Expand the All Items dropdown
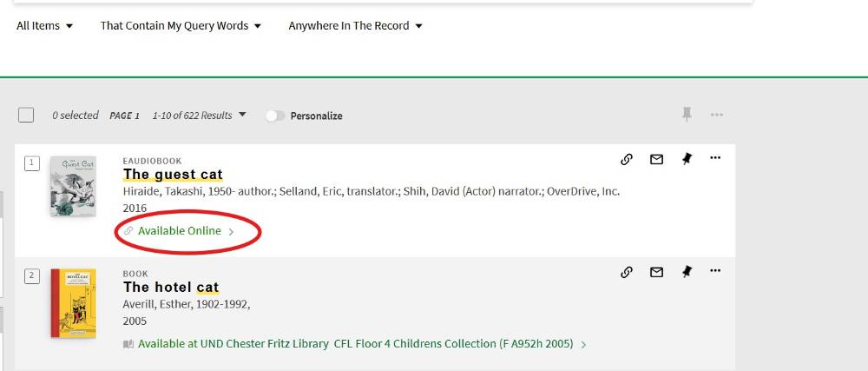Screen dimensions: 868x371 (x=45, y=26)
